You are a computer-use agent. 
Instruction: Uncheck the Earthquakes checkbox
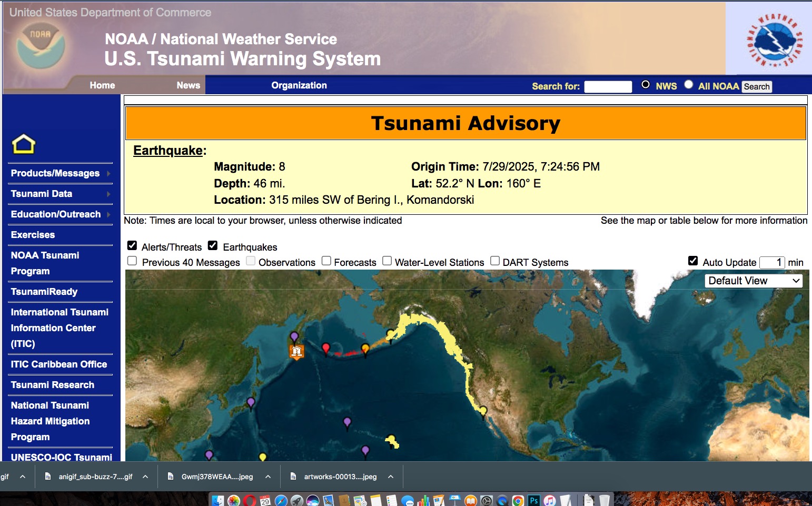pos(213,245)
